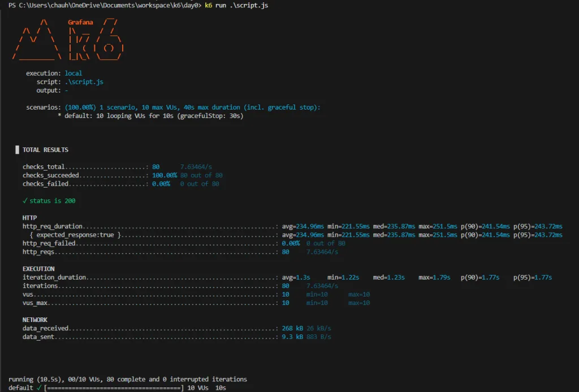
Task: Click the block marker before TOTAL RESULTS
Action: click(17, 150)
